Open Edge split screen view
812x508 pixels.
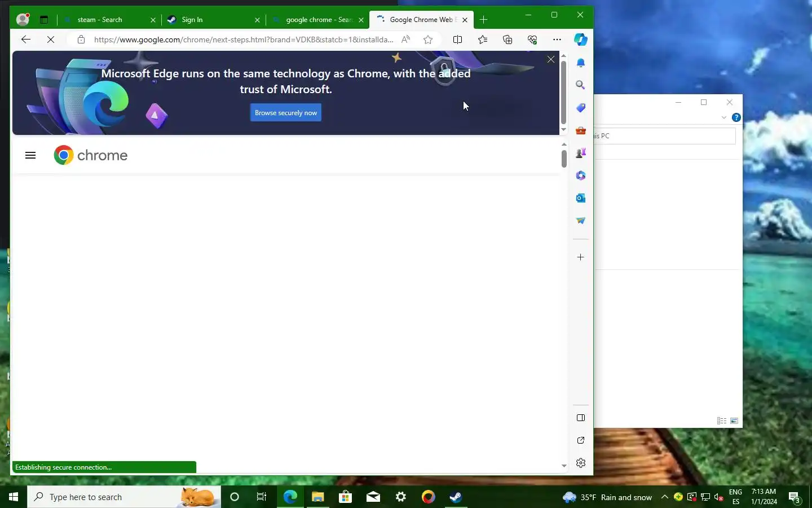tap(458, 40)
